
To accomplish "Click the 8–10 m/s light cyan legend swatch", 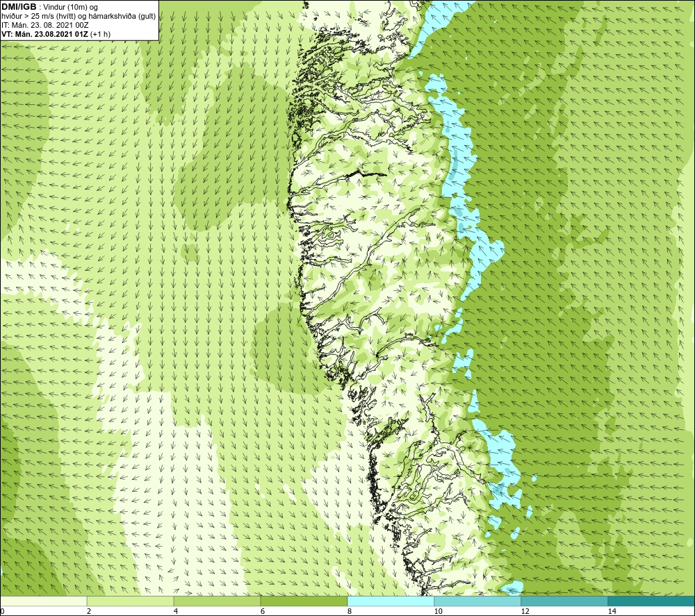I will point(391,601).
